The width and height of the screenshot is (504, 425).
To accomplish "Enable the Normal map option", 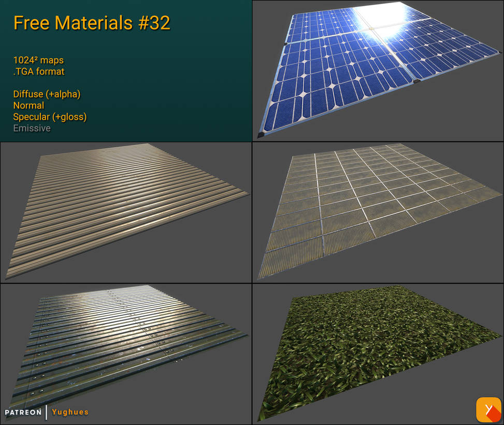I will point(28,106).
